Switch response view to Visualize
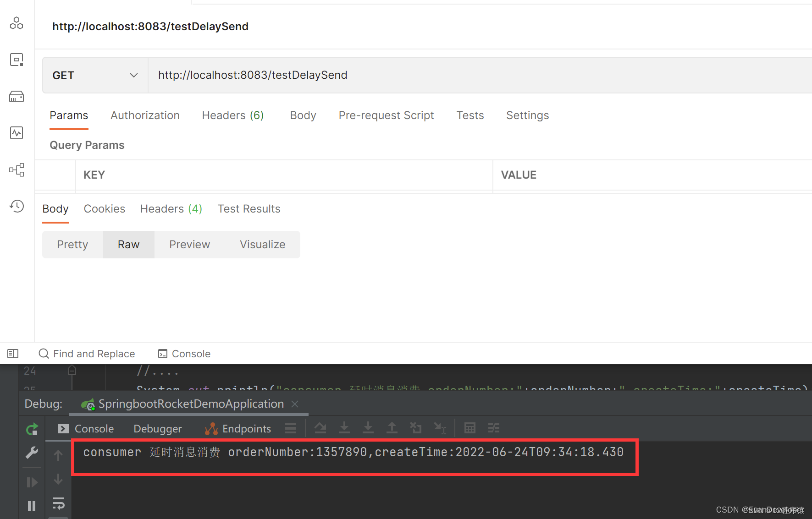The image size is (812, 519). pyautogui.click(x=262, y=245)
